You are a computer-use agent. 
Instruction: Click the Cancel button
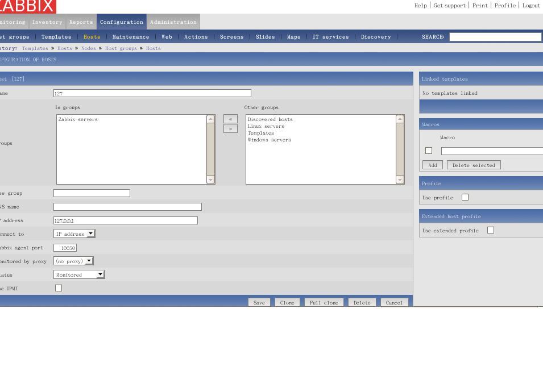[394, 302]
